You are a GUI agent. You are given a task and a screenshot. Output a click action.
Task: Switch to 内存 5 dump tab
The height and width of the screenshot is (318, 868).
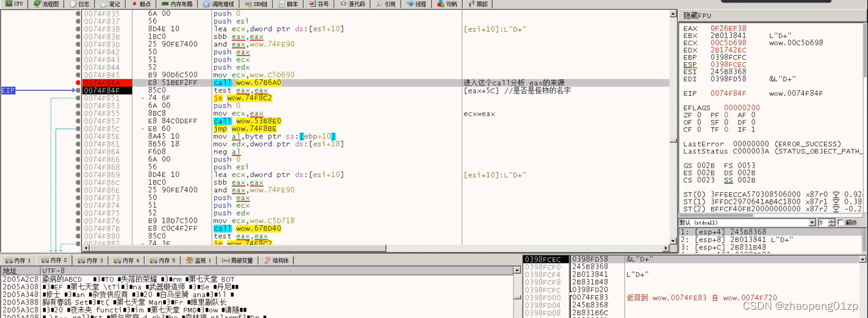coord(163,260)
